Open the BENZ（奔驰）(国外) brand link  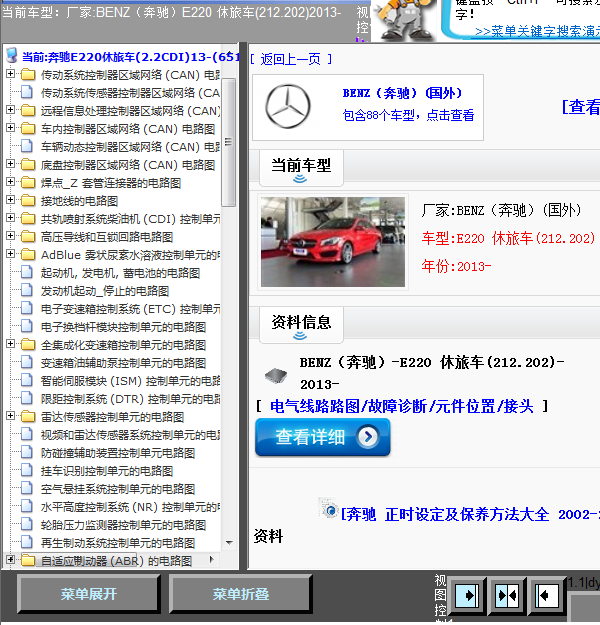click(x=402, y=93)
